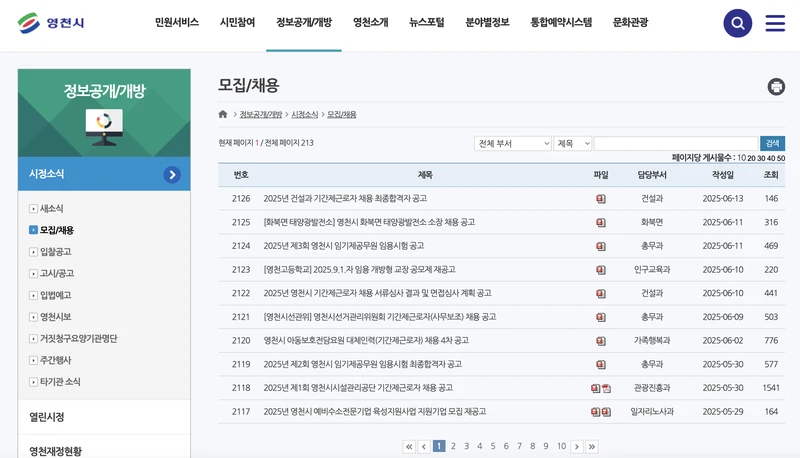Select 고시/공고 in sidebar
Viewport: 800px width, 458px height.
point(57,273)
